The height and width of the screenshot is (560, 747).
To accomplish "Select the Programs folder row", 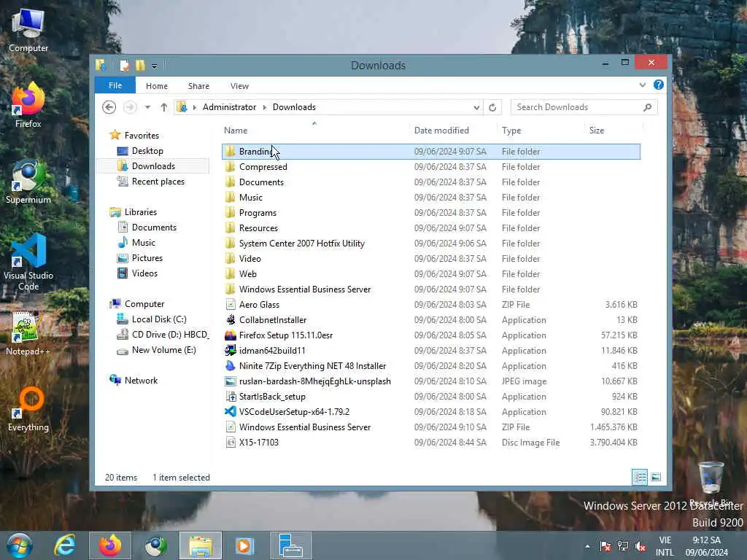I will pyautogui.click(x=431, y=213).
